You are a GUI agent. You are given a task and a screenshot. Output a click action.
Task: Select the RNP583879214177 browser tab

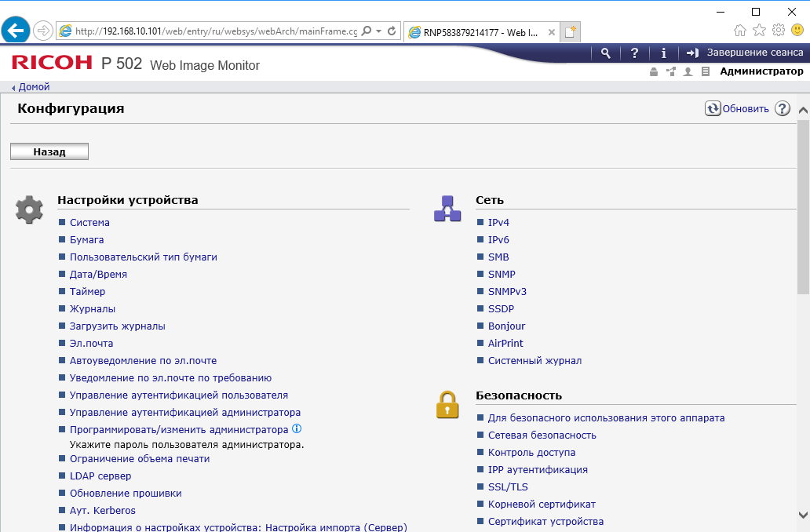click(479, 32)
